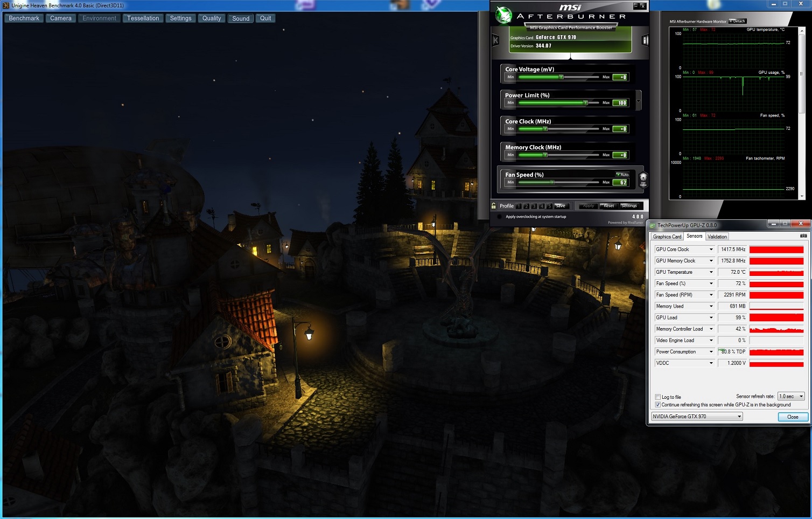Select Afterburner profile slot 5
The image size is (812, 519).
[549, 206]
